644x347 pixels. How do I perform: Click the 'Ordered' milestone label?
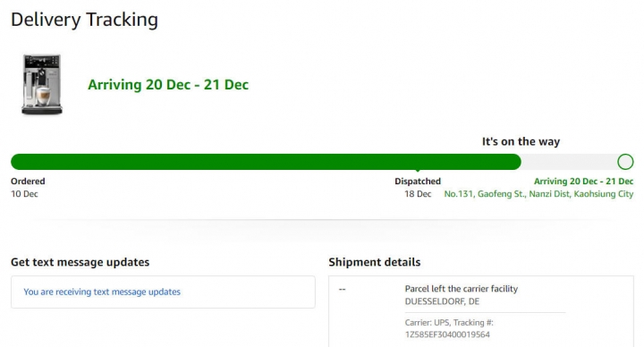28,181
